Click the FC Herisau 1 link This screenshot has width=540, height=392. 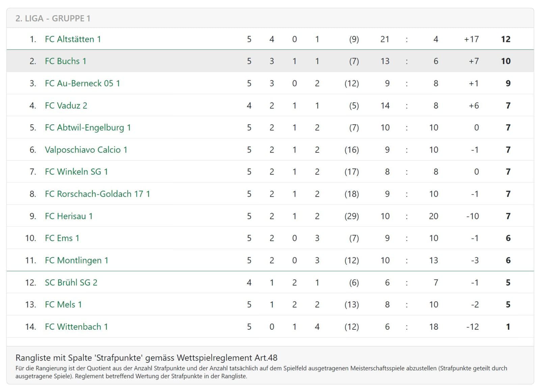click(69, 216)
